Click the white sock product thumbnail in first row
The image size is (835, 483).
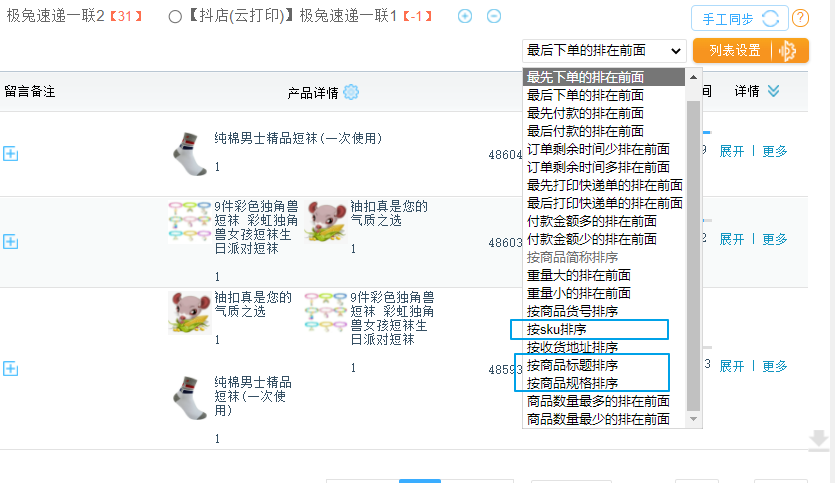coord(190,154)
